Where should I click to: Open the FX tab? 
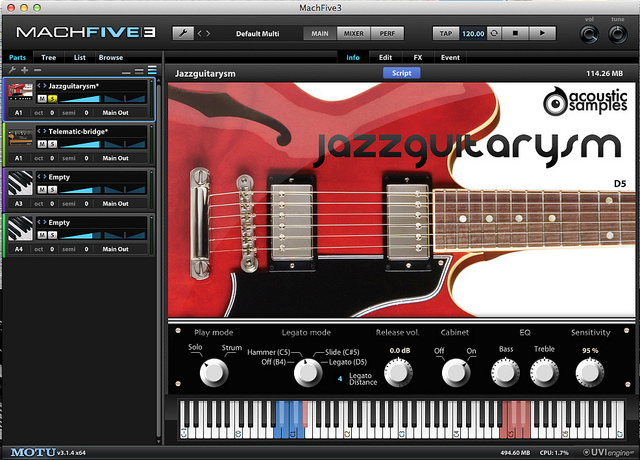coord(418,58)
